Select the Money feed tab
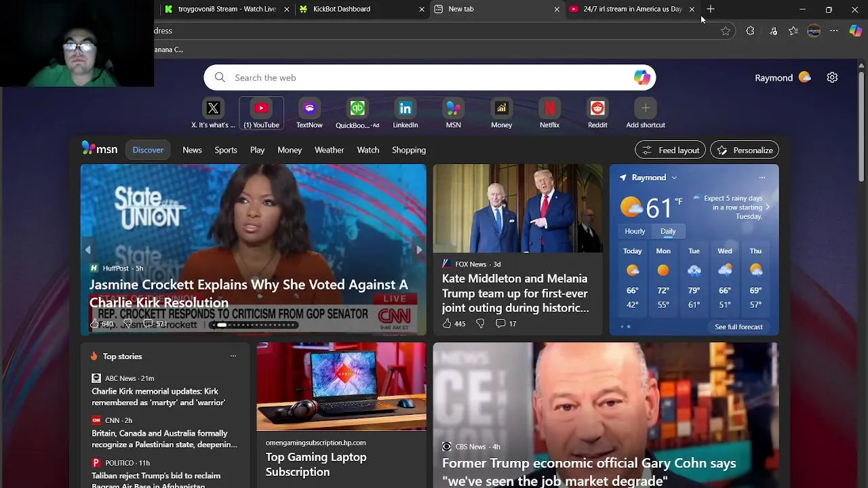The image size is (868, 488). point(290,150)
